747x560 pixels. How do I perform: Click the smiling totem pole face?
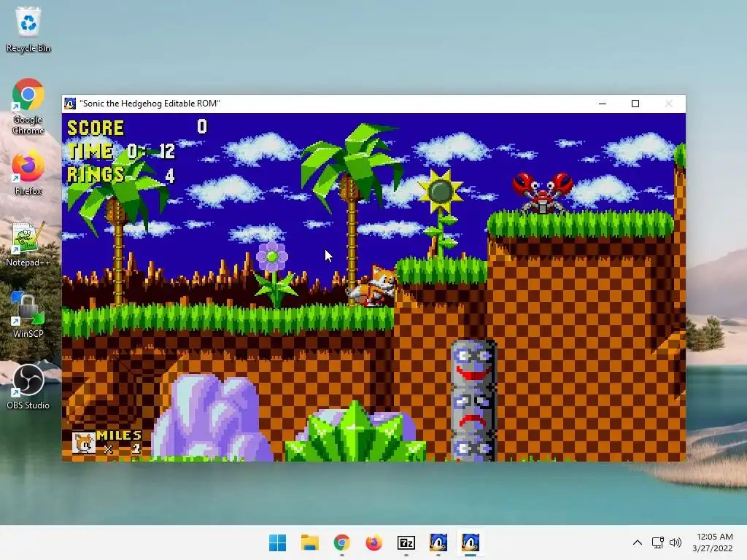tap(473, 364)
